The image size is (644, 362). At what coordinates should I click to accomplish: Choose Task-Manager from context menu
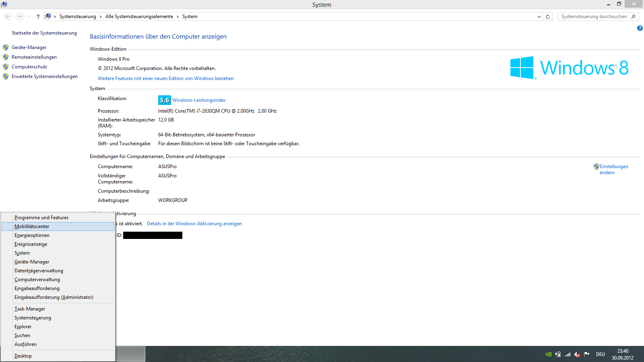click(58, 309)
